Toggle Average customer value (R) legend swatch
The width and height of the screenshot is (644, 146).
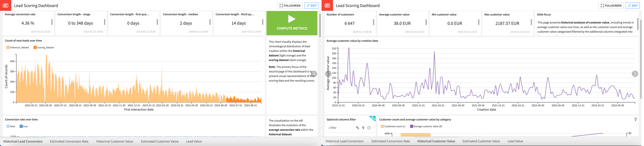412,126
